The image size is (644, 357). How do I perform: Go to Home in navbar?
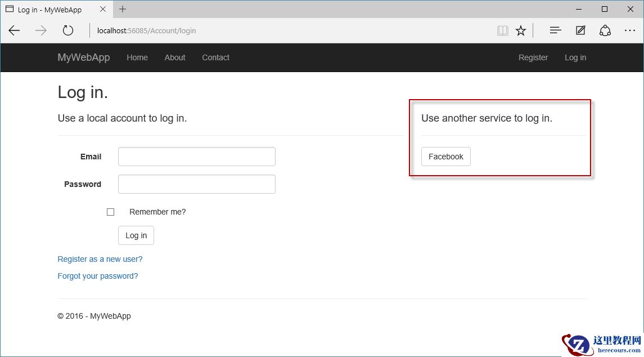137,57
